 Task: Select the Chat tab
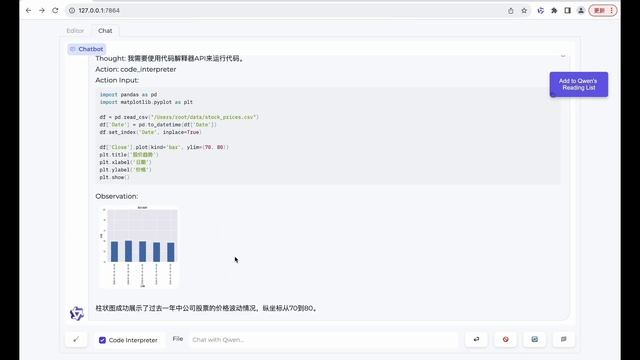(x=105, y=31)
